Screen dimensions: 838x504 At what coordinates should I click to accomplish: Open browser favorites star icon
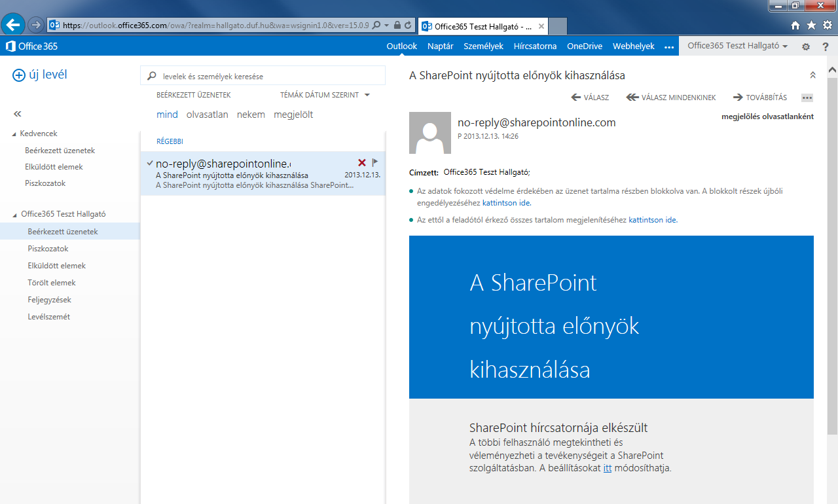pos(811,26)
